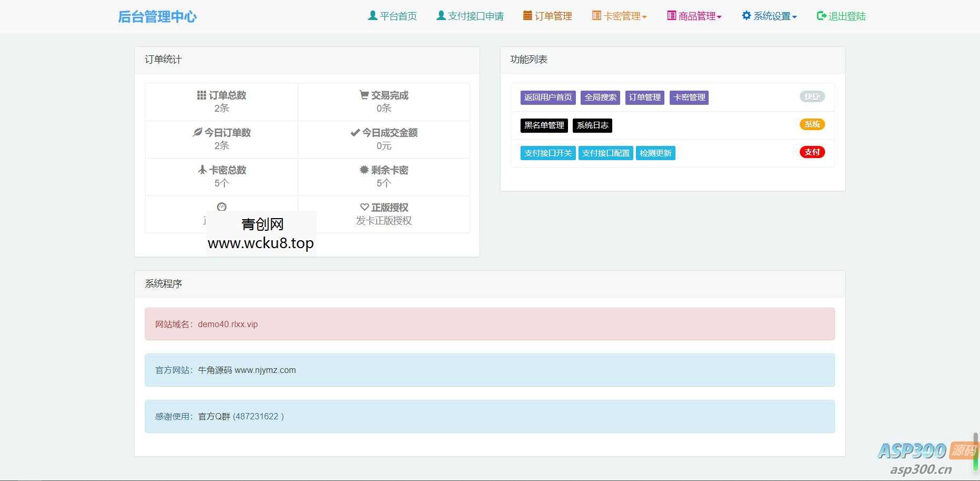Click the orders icon next to 订单管理 in navbar
Image resolution: width=980 pixels, height=481 pixels.
(527, 16)
